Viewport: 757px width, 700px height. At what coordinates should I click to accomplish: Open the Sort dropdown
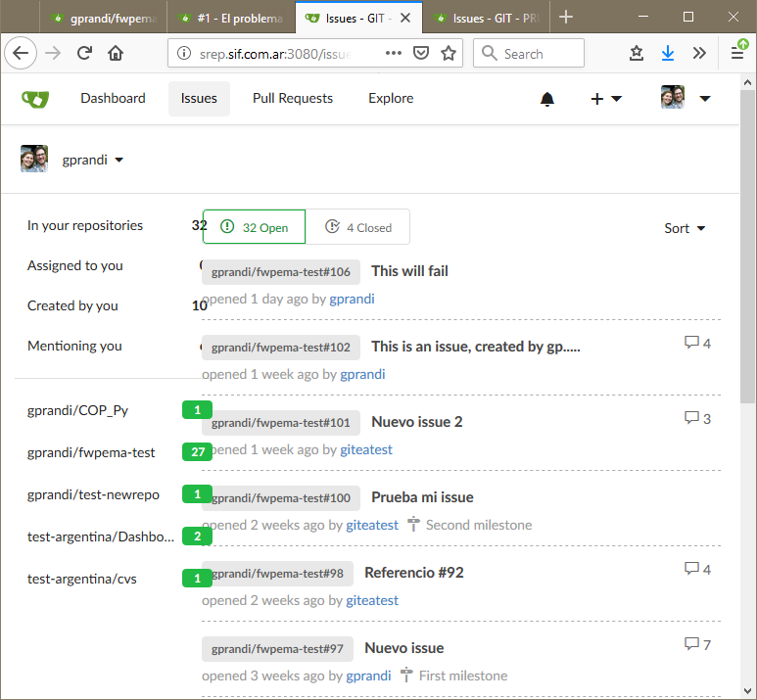pos(685,228)
